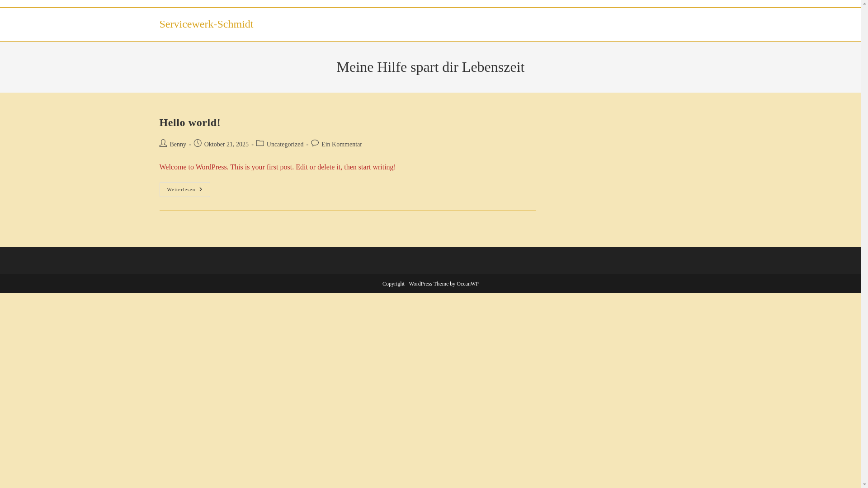Image resolution: width=868 pixels, height=488 pixels.
Task: Open the Hello world! post title
Action: pyautogui.click(x=190, y=122)
